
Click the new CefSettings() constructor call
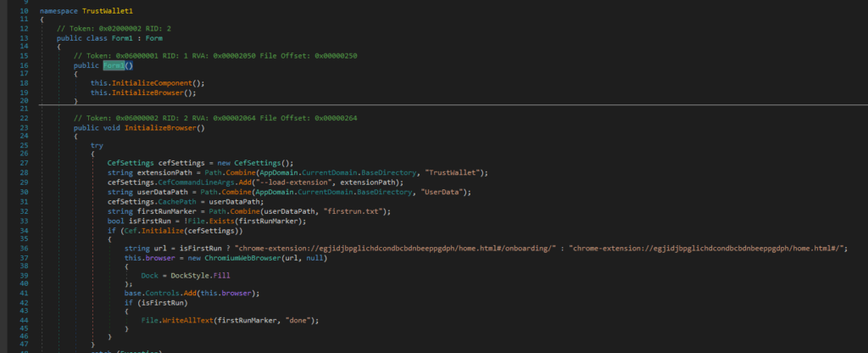click(253, 164)
